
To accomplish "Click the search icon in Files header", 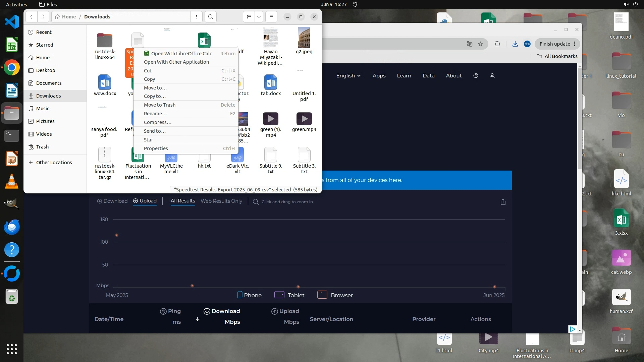I will (x=210, y=17).
